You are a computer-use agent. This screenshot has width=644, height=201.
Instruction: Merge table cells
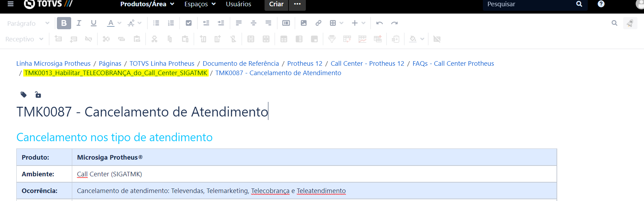point(251,39)
